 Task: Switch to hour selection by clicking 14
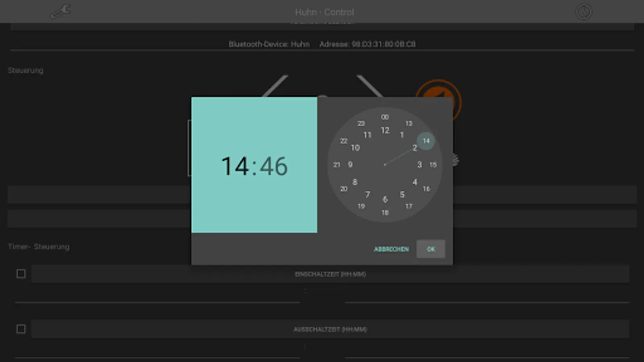coord(234,165)
